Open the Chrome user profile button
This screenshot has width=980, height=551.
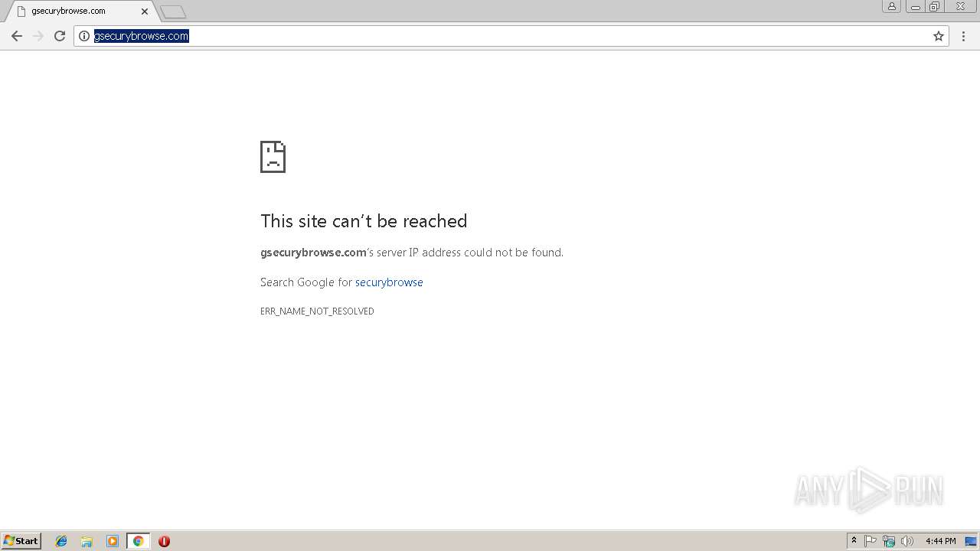[892, 6]
